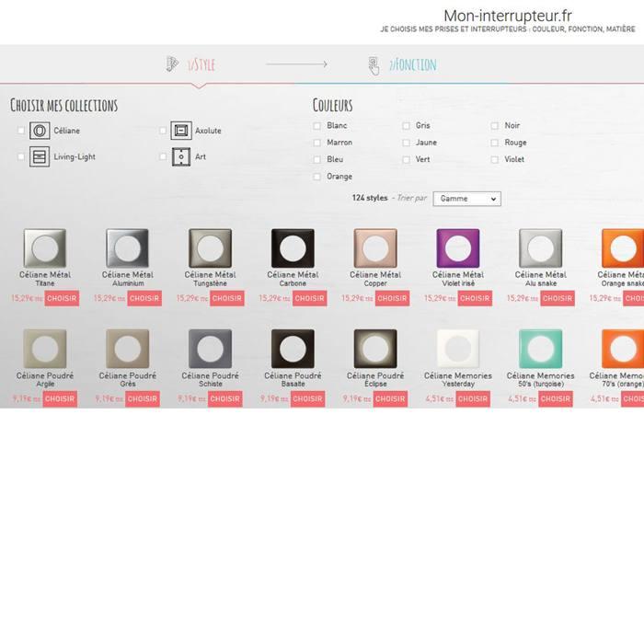644x644 pixels.
Task: Click CHOISIR for Céliane Memories Yesterday
Action: [x=473, y=398]
